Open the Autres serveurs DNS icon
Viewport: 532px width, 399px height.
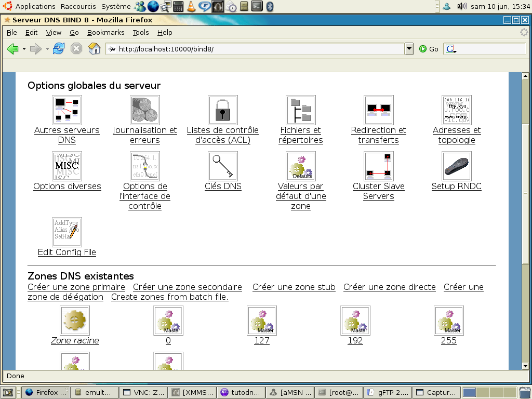coord(67,110)
